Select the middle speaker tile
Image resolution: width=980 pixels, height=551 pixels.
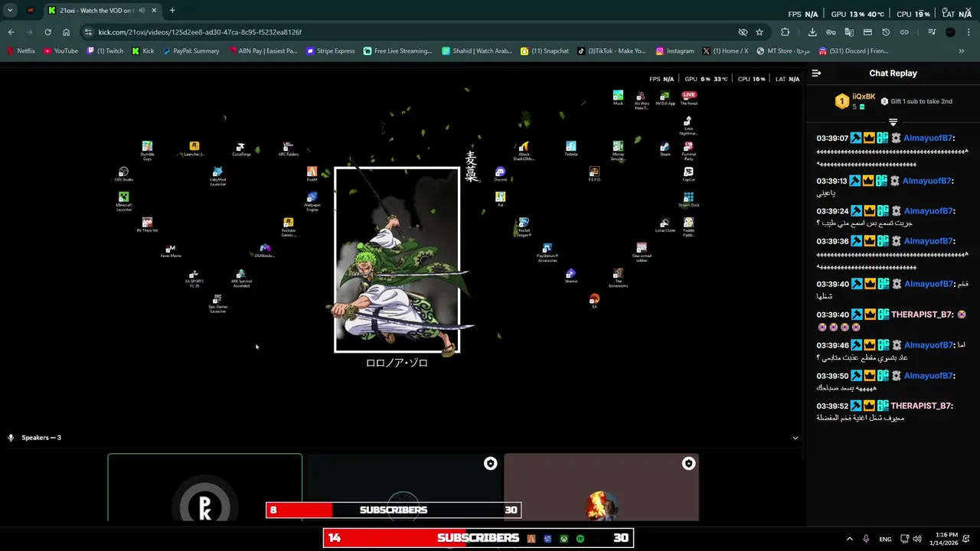pyautogui.click(x=403, y=487)
